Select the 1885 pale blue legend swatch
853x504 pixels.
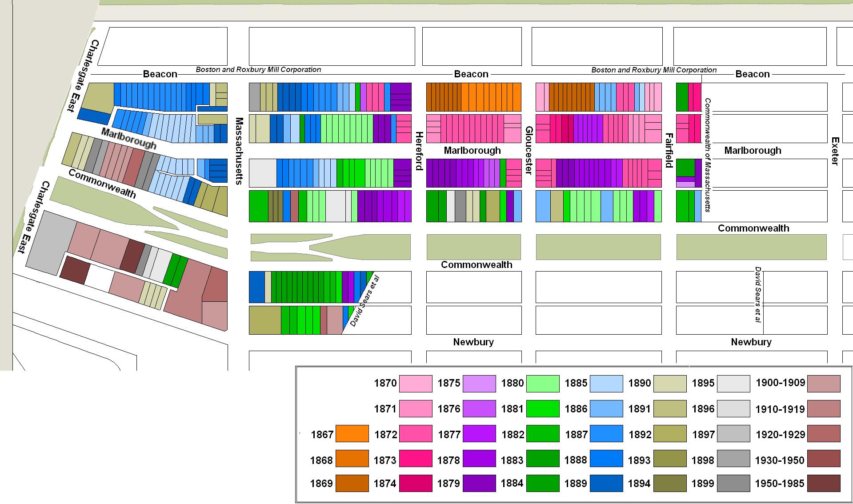click(x=606, y=384)
